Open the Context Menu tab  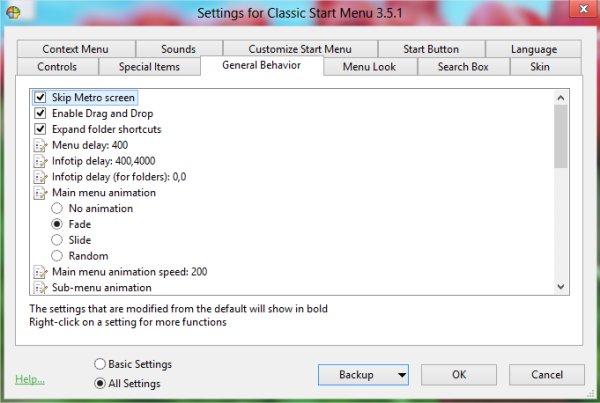point(76,49)
